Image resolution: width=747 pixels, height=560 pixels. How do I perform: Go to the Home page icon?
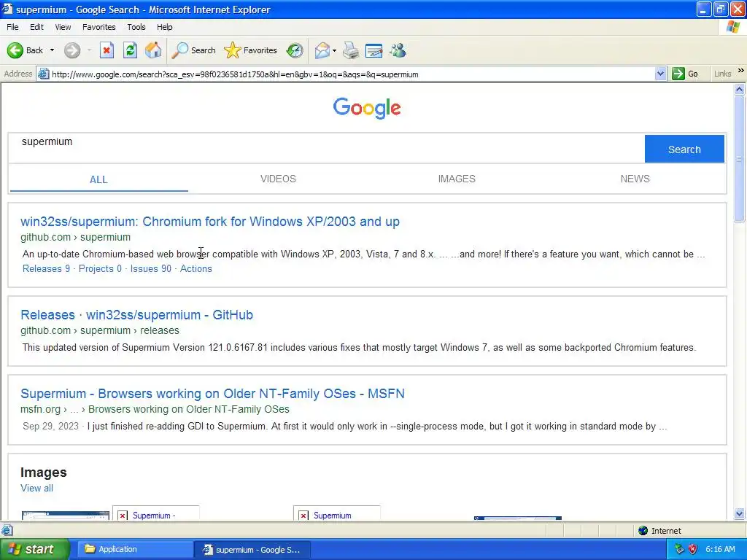[153, 50]
